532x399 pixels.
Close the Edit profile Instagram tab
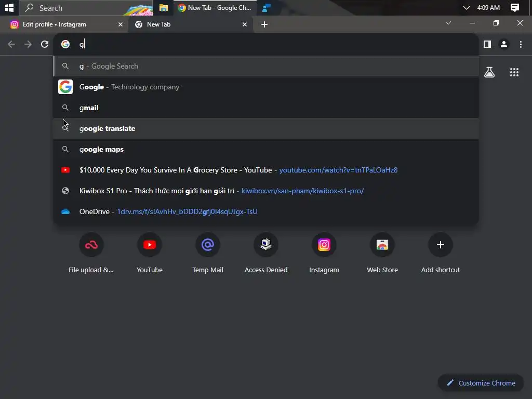pos(120,24)
